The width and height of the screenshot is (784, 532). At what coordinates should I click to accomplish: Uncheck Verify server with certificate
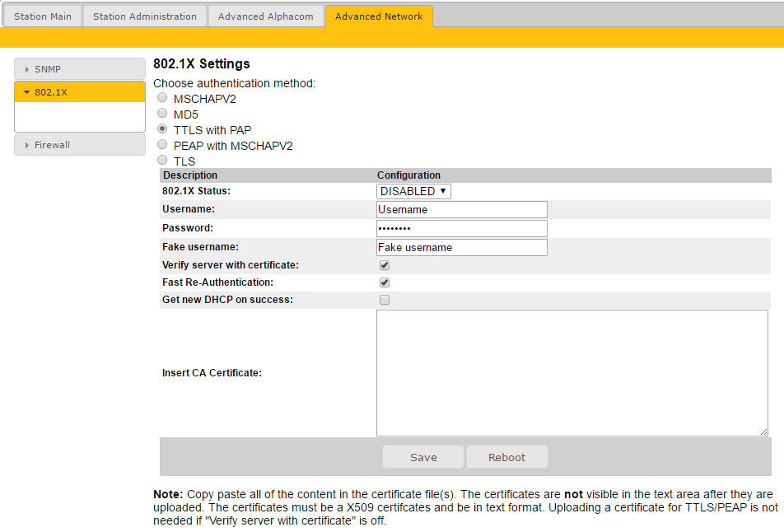(385, 266)
